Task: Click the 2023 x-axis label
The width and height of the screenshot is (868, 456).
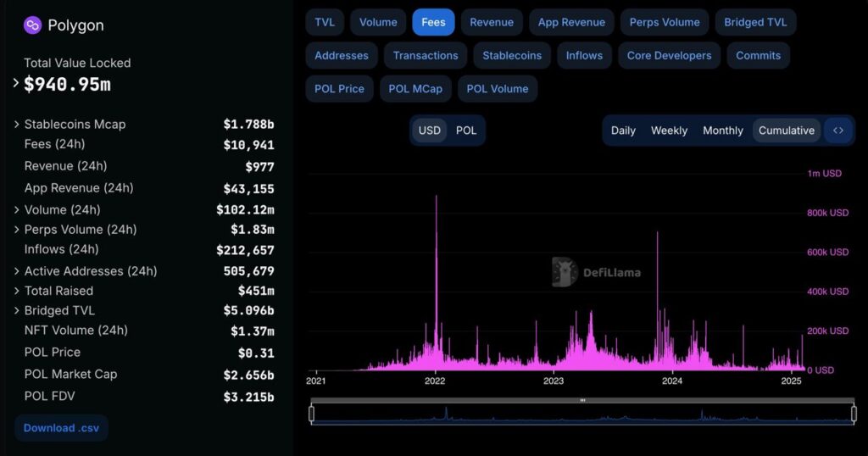Action: (553, 381)
